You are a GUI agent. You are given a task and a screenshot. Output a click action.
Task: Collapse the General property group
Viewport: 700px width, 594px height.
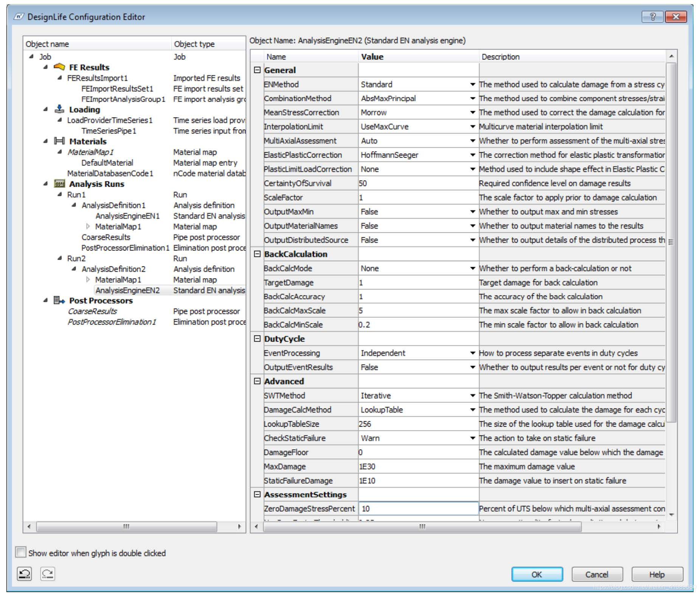click(257, 70)
